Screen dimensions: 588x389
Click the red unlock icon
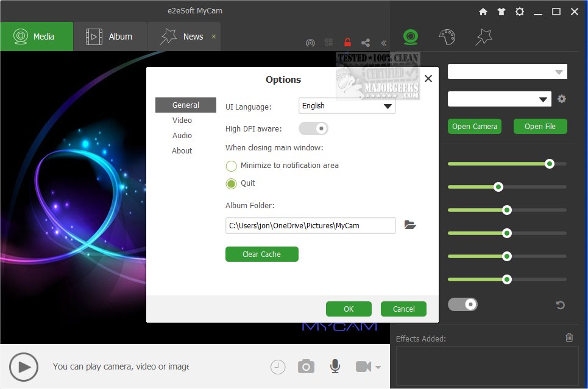(347, 43)
